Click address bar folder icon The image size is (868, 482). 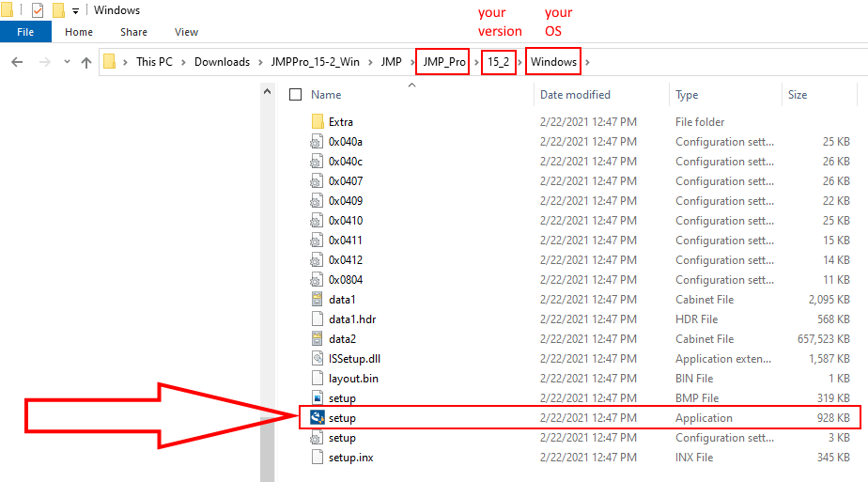coord(110,61)
